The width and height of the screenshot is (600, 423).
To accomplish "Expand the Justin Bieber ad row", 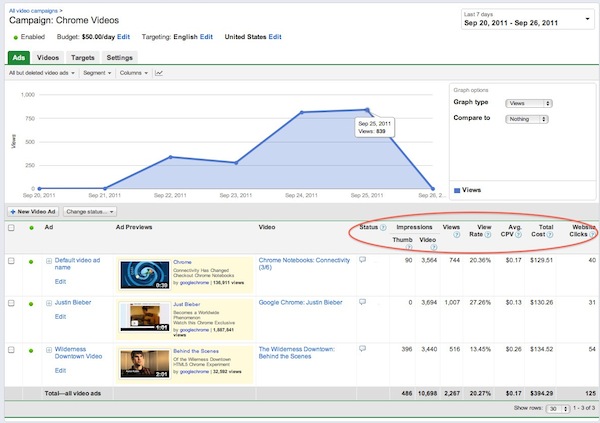I will (x=49, y=303).
